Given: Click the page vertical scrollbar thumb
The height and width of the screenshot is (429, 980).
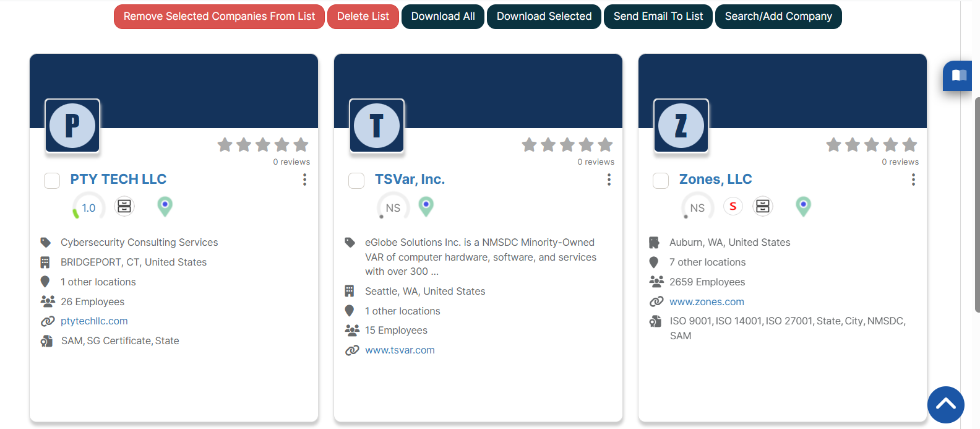Looking at the screenshot, I should pyautogui.click(x=977, y=204).
